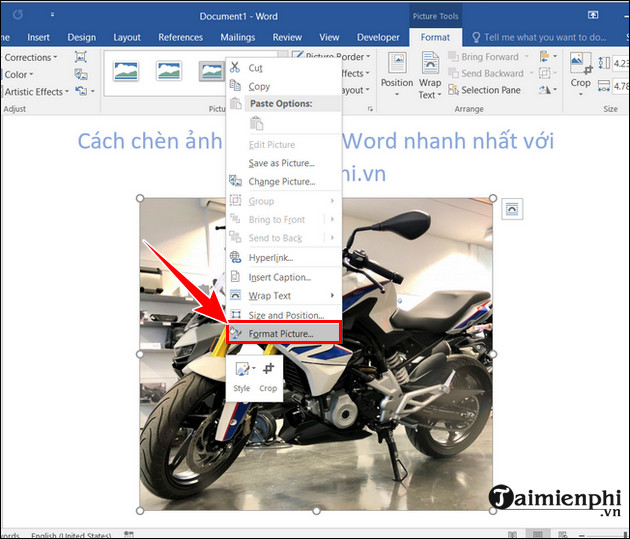Choose Cut from context menu
This screenshot has height=539, width=630.
click(x=284, y=67)
